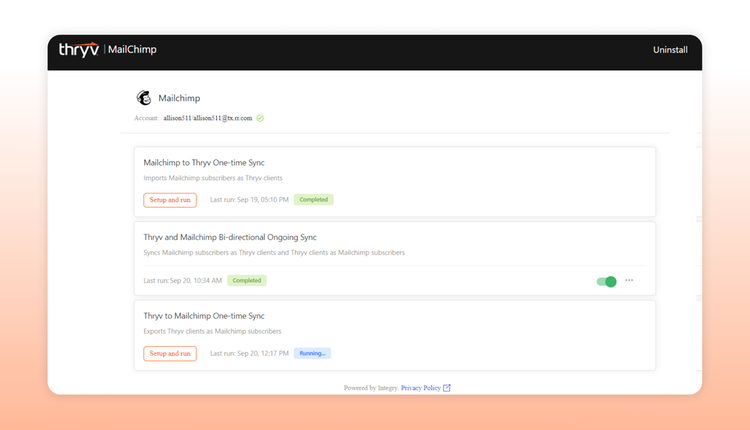Click the 'Account:' label

146,118
